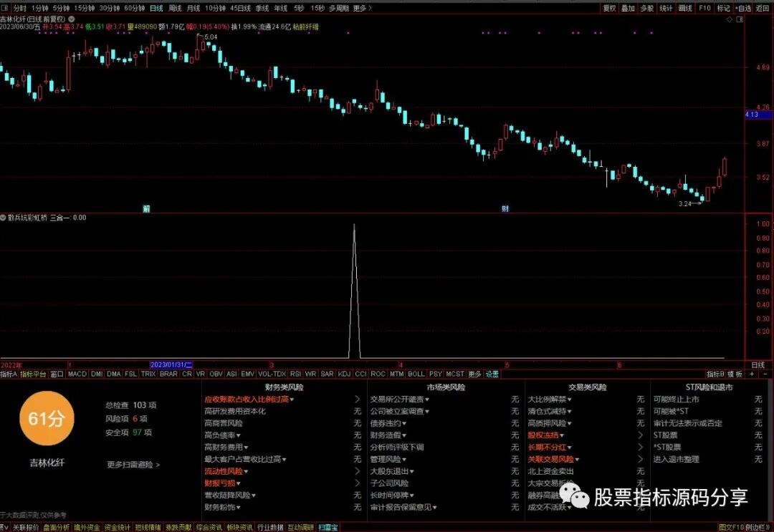Expand 营收陡降风险 dropdown
This screenshot has height=532, width=774.
[x=254, y=495]
